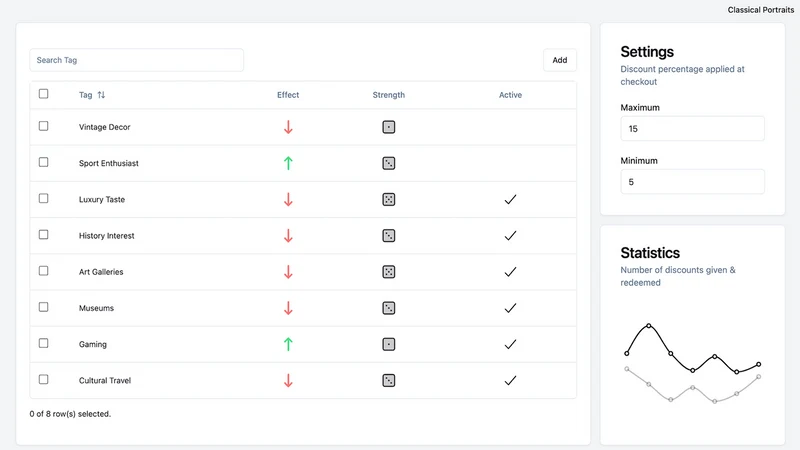This screenshot has height=450, width=800.
Task: Select the Gaming row checkbox
Action: click(43, 343)
